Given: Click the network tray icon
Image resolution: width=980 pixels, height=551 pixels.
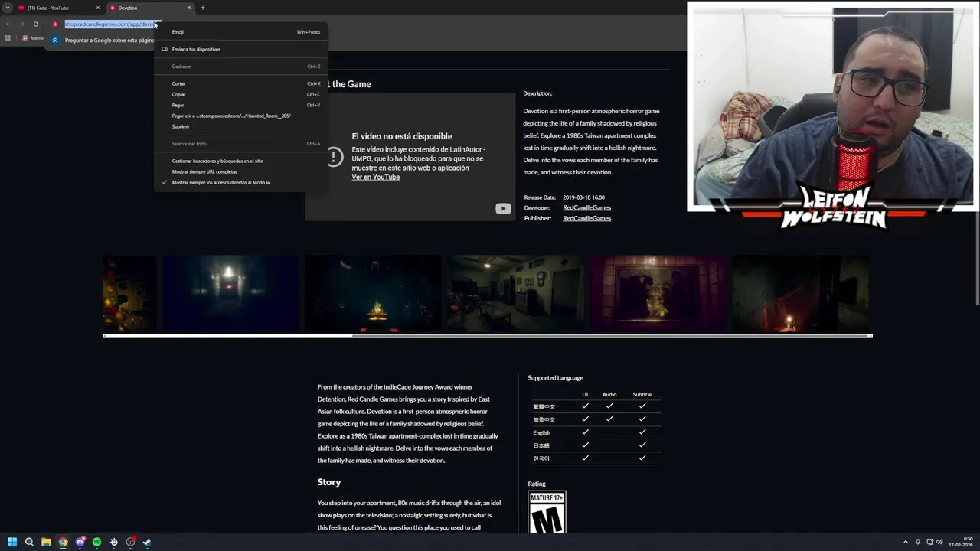Looking at the screenshot, I should tap(930, 542).
